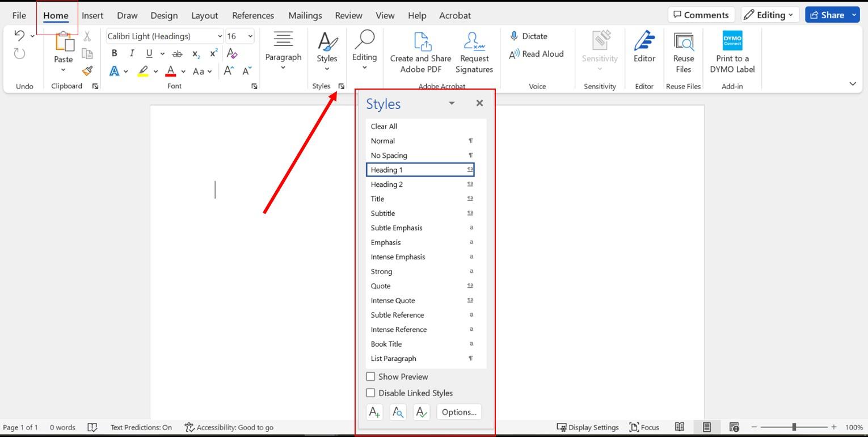The height and width of the screenshot is (437, 868).
Task: Check Disable Linked Styles option
Action: coord(370,393)
